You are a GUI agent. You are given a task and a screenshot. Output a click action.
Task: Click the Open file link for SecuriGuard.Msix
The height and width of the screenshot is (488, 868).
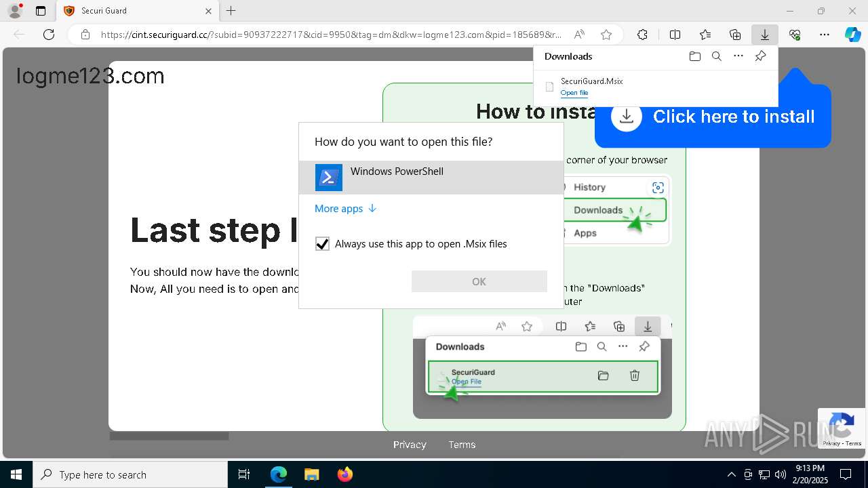tap(574, 93)
